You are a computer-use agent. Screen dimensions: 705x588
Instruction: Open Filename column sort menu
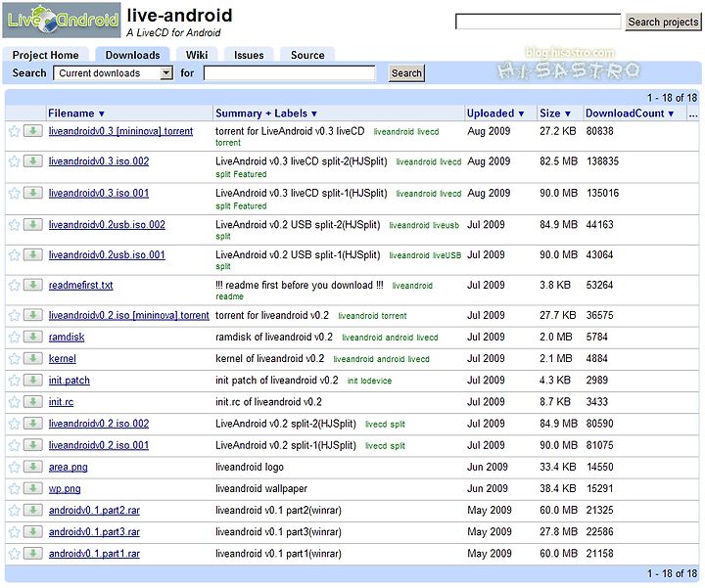click(x=76, y=113)
